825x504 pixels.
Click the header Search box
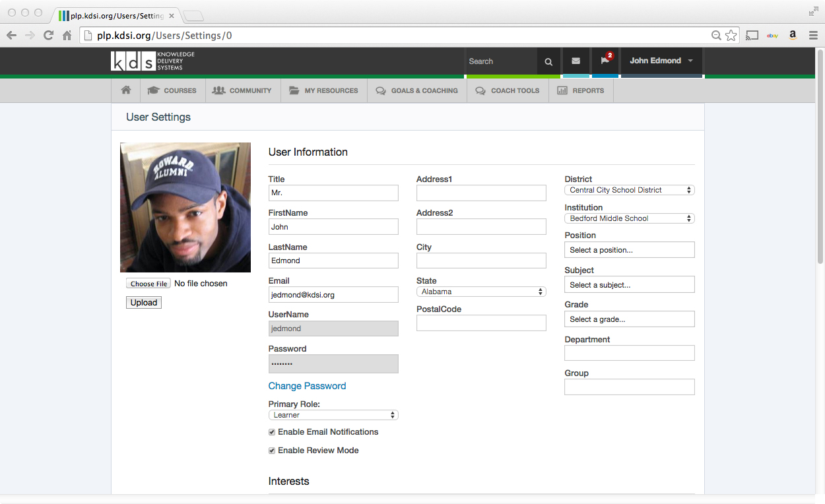(x=502, y=61)
